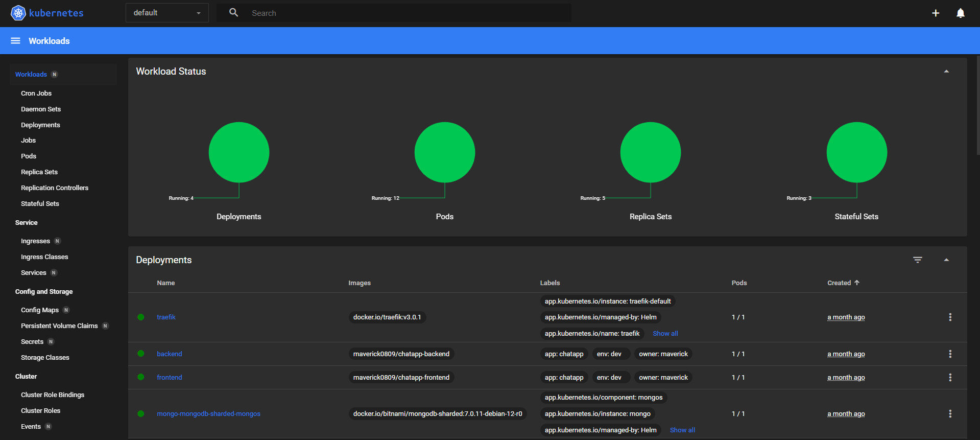Screen dimensions: 980x440
Task: Open Ingress Classes in the sidebar
Action: click(44, 257)
